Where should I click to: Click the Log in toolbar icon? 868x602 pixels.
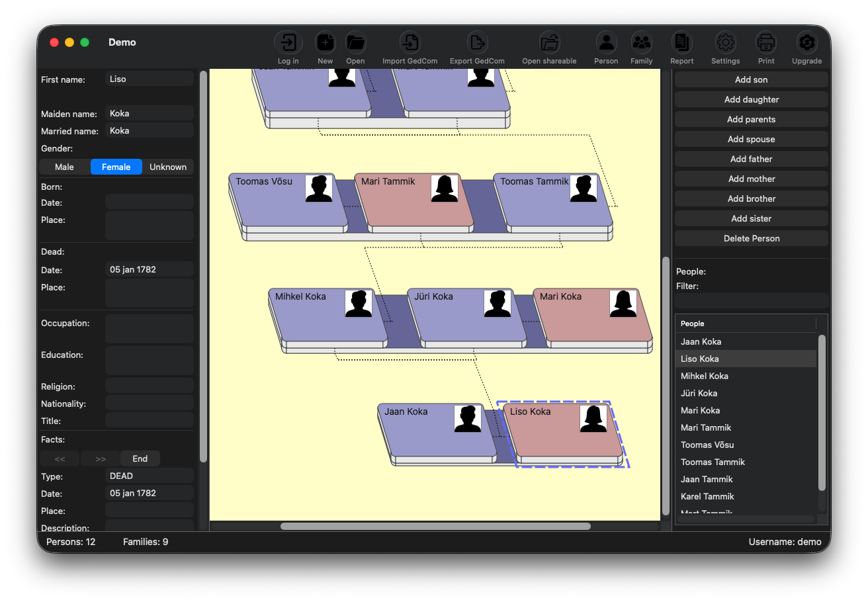pyautogui.click(x=288, y=44)
